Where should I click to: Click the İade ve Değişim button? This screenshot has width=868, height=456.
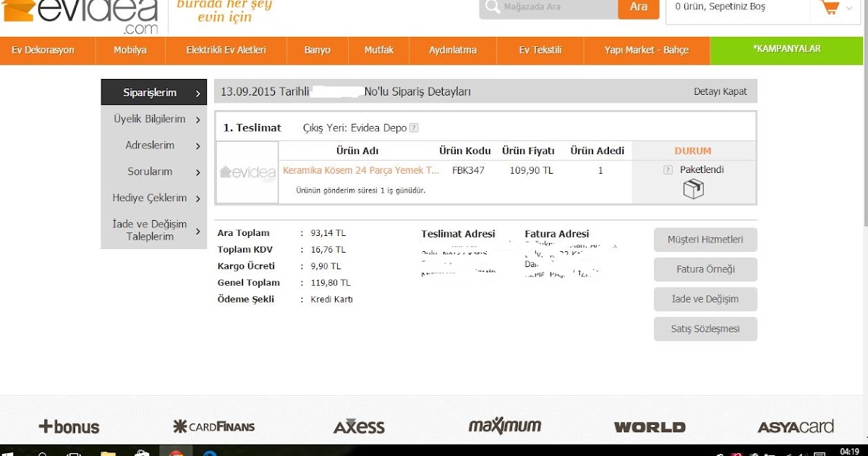coord(705,299)
